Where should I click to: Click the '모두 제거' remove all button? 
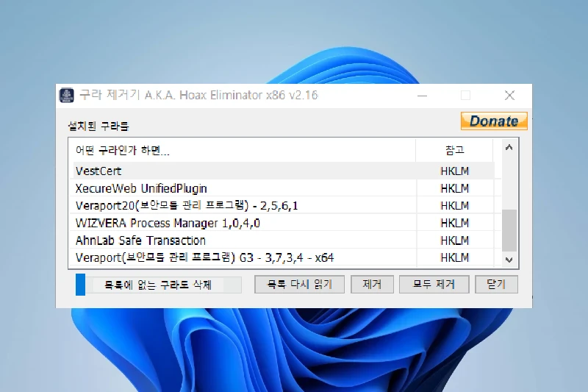[x=434, y=285]
